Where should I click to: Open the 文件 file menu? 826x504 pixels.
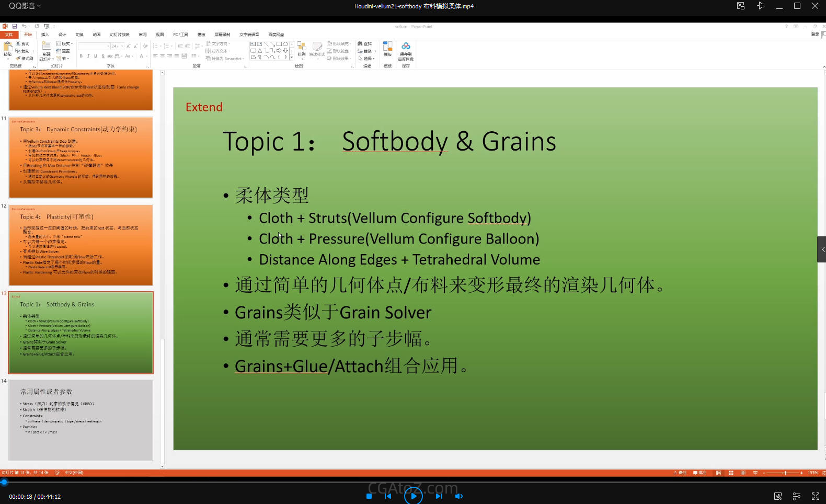tap(9, 35)
